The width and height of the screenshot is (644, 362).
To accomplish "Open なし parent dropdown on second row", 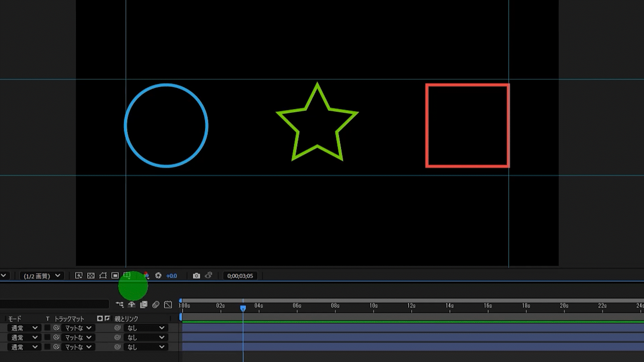I will [146, 337].
